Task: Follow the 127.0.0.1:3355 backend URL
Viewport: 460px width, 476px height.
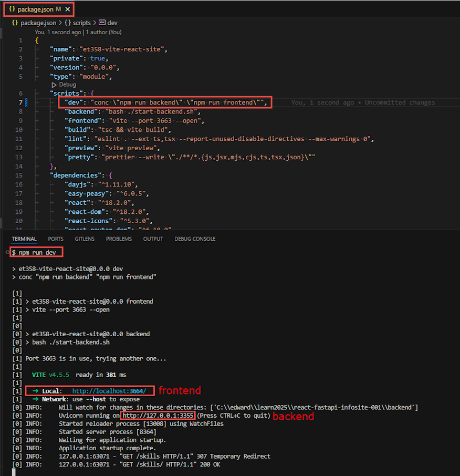Action: tap(159, 416)
